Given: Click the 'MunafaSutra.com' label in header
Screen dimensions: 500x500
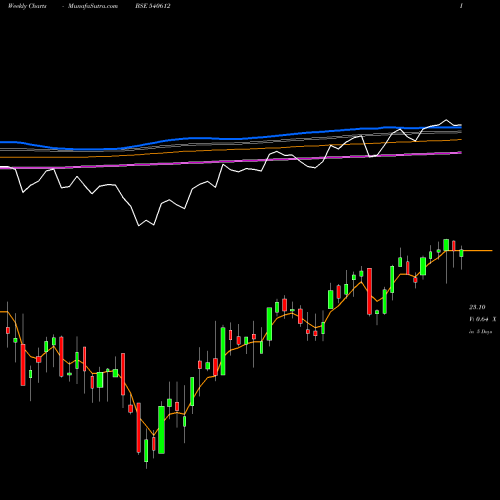Looking at the screenshot, I should pos(93,6).
